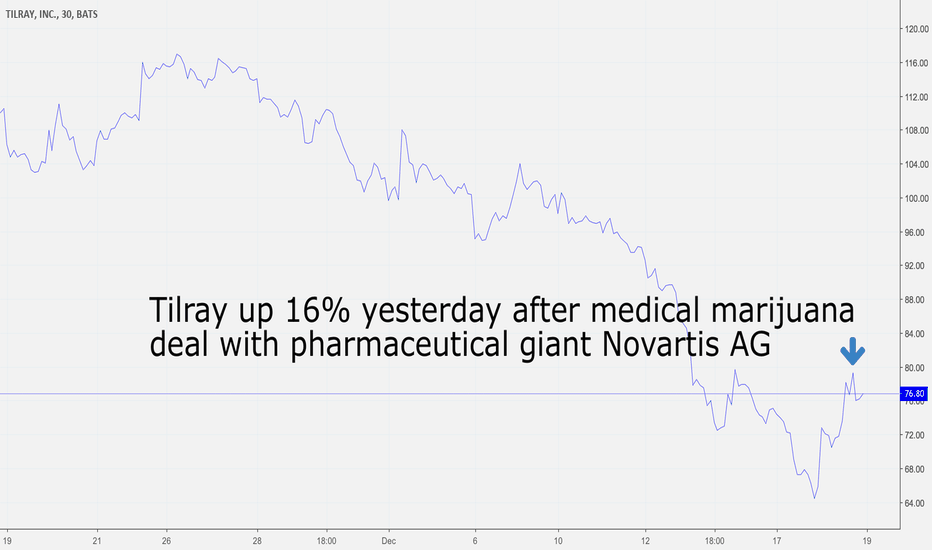Click the deal with pharmaceutical giant text line
The image size is (932, 550).
click(459, 345)
